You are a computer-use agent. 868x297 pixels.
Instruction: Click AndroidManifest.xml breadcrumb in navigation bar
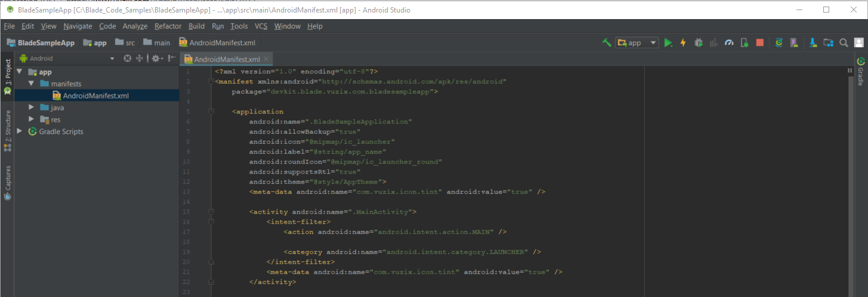tap(217, 42)
